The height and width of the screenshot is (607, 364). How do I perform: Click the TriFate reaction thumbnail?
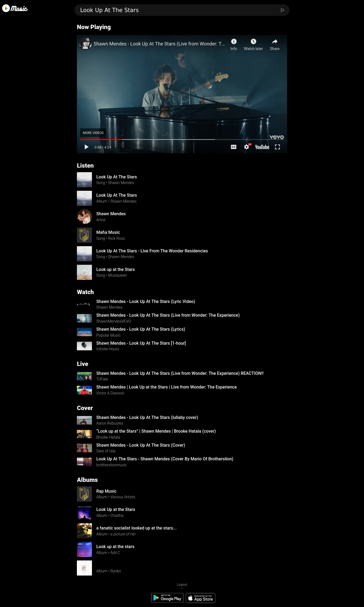84,376
